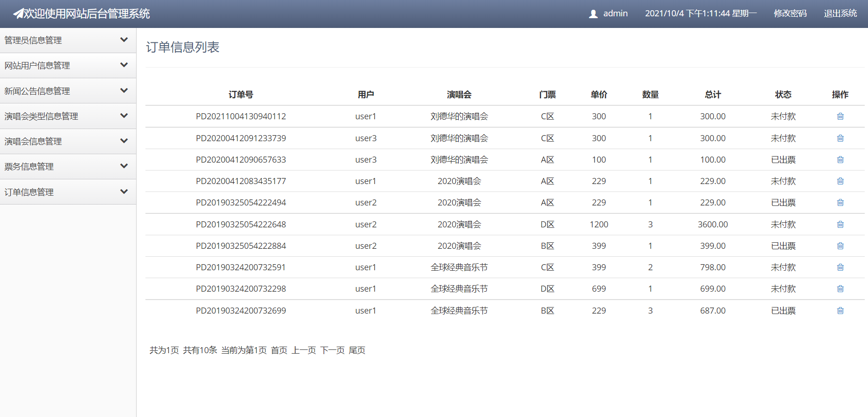Click 共有10条 record count text
Viewport: 868px width, 417px height.
pyautogui.click(x=200, y=350)
